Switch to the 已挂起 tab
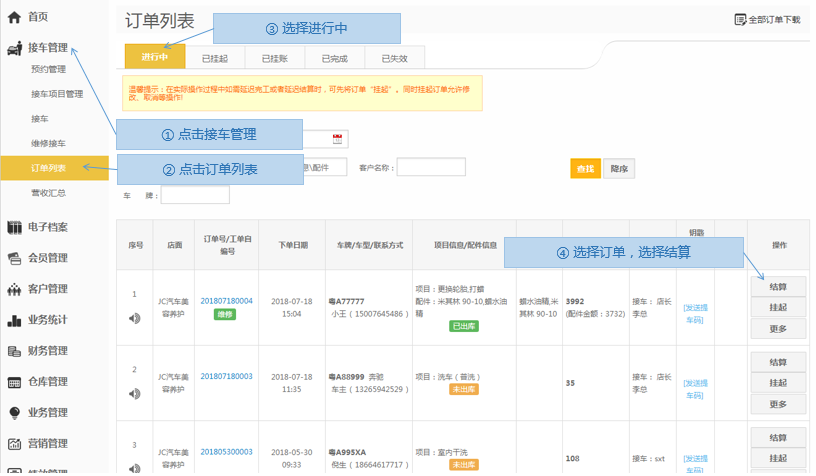The height and width of the screenshot is (476, 816). click(214, 59)
